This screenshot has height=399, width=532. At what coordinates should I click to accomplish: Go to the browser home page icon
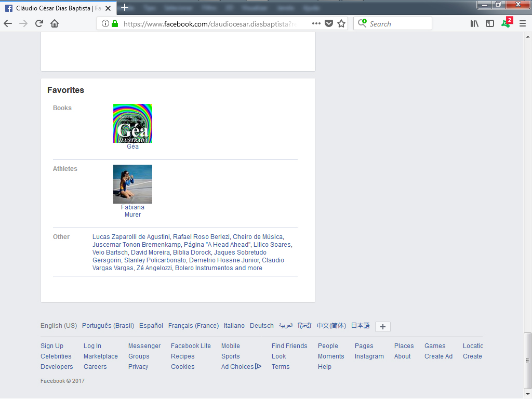55,23
